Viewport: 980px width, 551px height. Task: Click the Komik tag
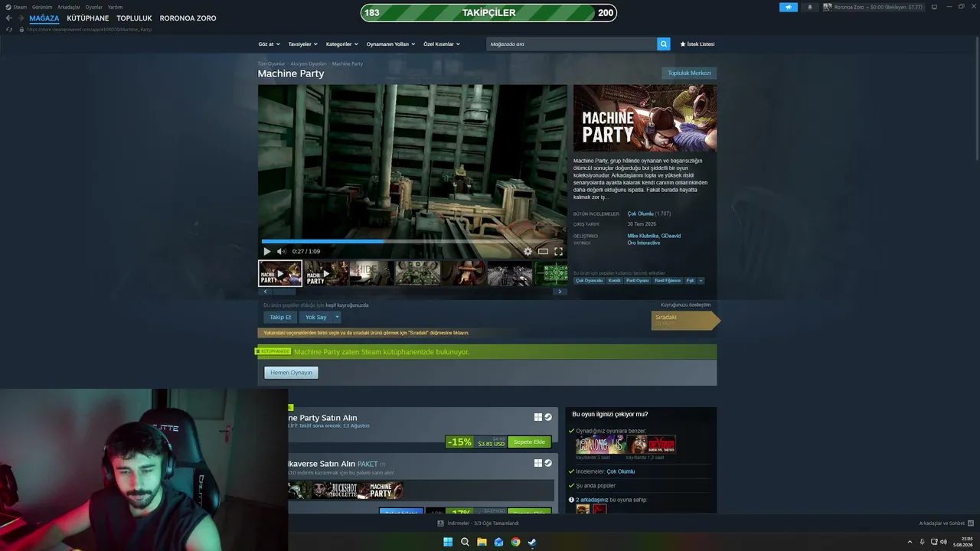pyautogui.click(x=615, y=281)
